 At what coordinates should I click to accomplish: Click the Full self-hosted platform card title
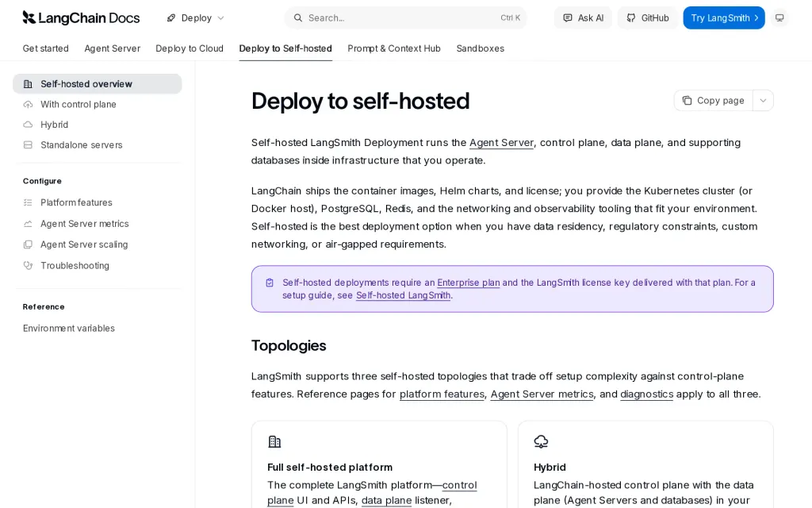[x=330, y=467]
